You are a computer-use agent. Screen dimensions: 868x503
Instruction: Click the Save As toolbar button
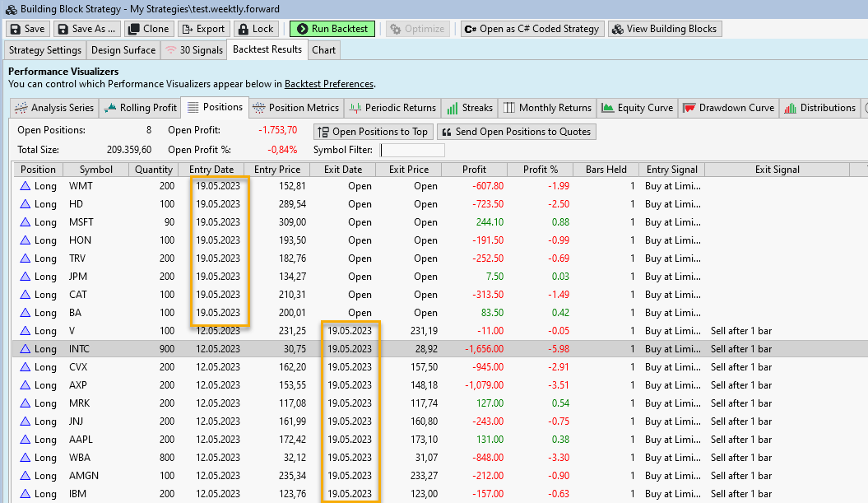pyautogui.click(x=87, y=29)
